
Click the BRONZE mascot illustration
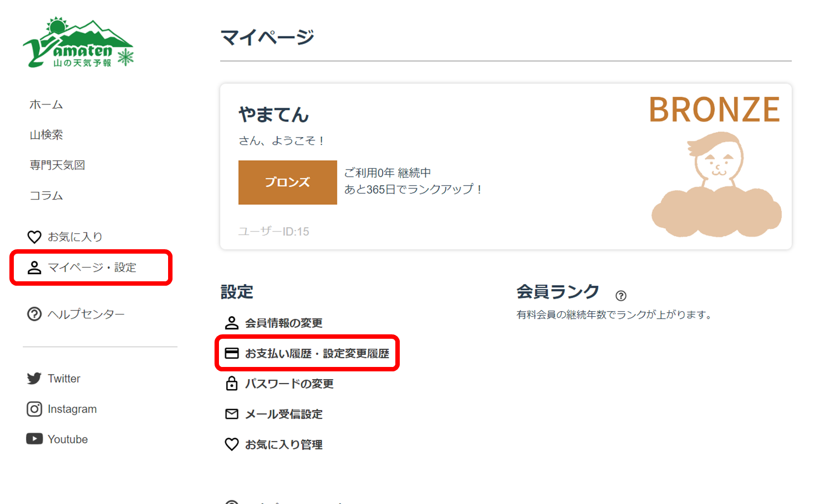pos(717,185)
